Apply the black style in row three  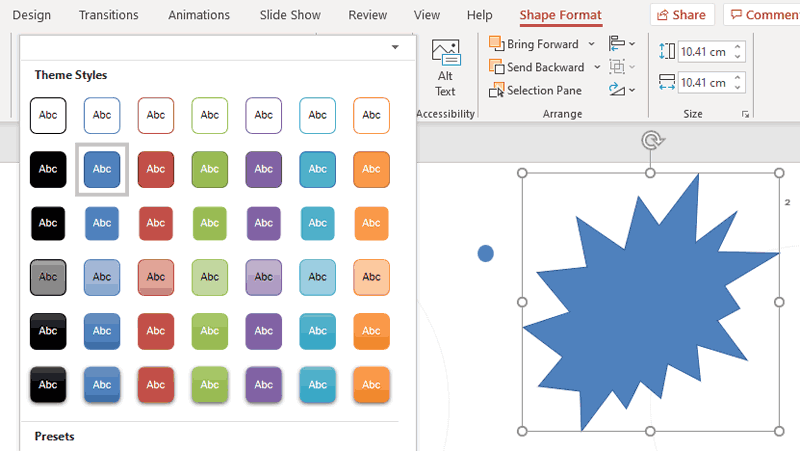(x=48, y=223)
